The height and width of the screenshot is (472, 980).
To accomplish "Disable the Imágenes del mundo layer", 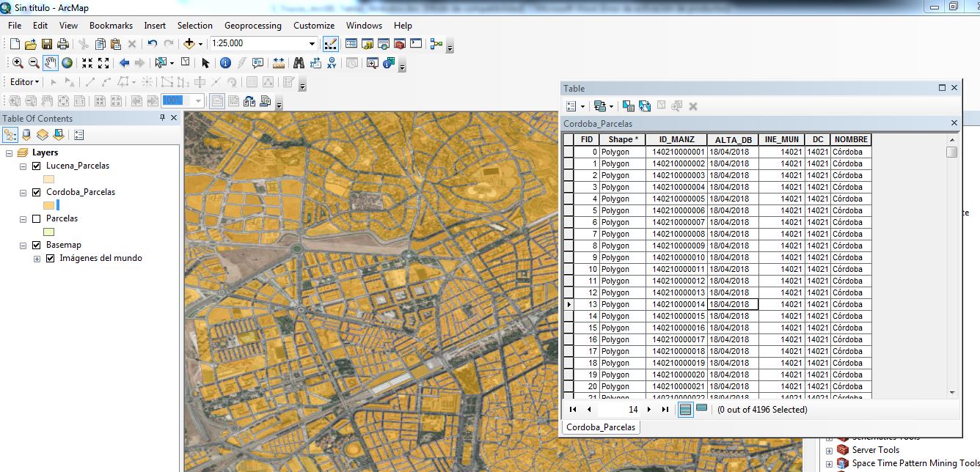I will (x=50, y=257).
